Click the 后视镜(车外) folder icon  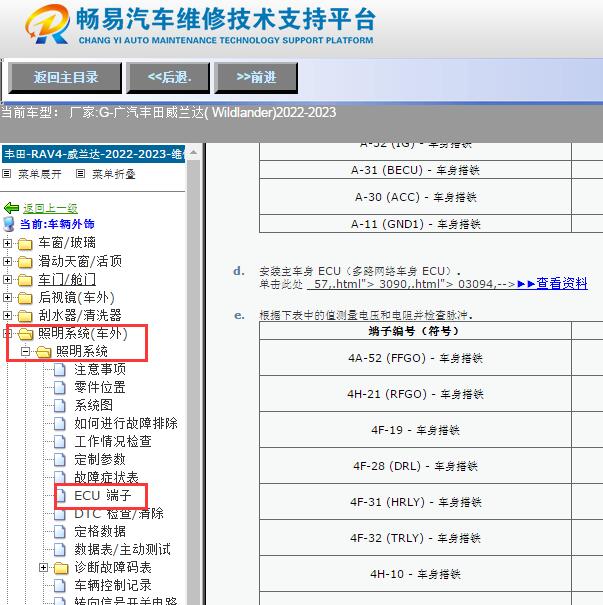pos(25,298)
